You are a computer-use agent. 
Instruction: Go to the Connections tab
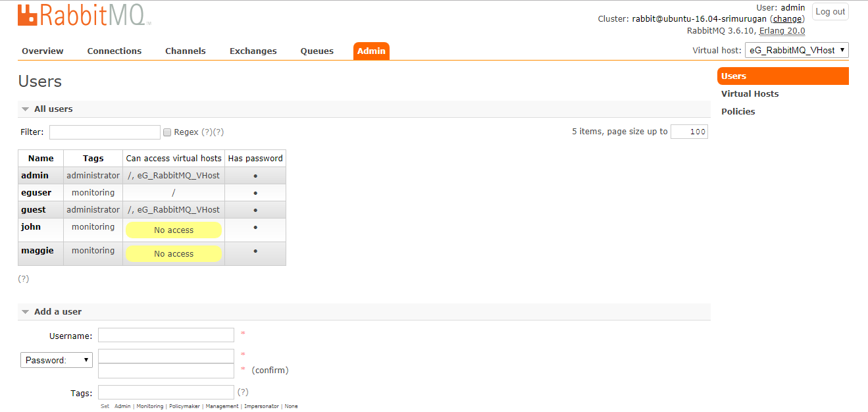[115, 51]
